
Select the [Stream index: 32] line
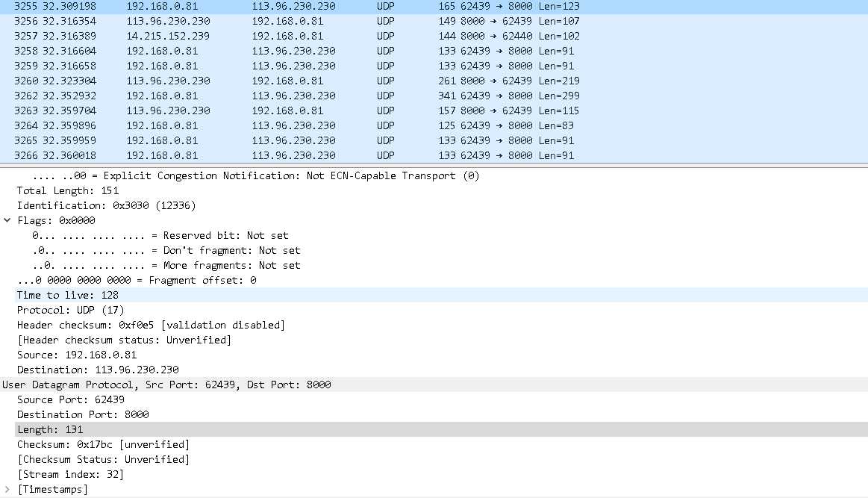[x=71, y=475]
